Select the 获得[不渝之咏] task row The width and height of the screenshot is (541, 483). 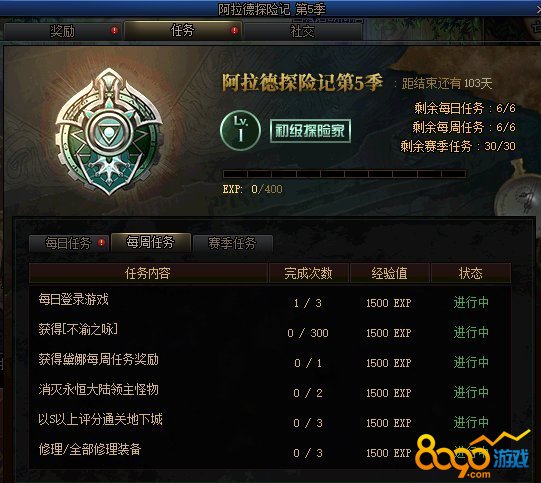[x=270, y=332]
